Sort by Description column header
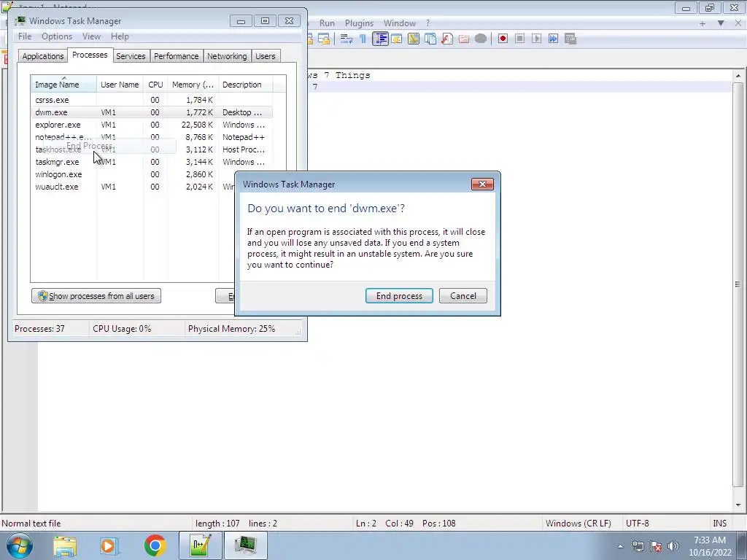The width and height of the screenshot is (747, 560). click(x=245, y=85)
